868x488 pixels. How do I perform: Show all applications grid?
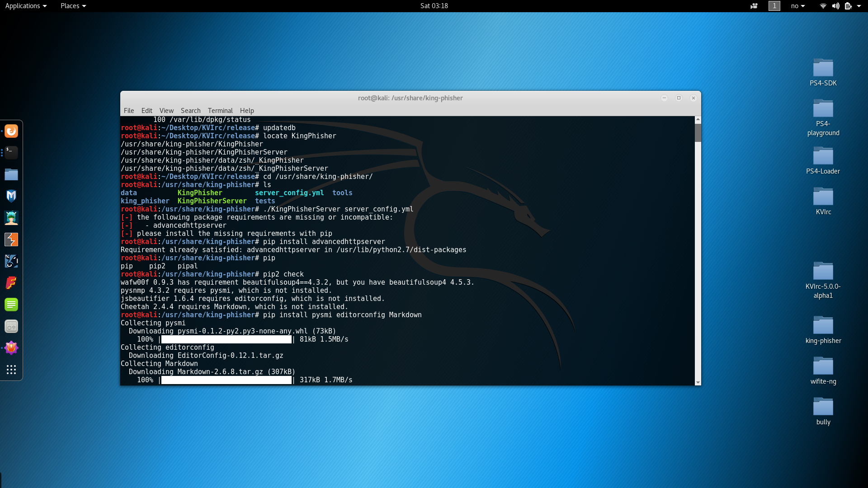(11, 370)
